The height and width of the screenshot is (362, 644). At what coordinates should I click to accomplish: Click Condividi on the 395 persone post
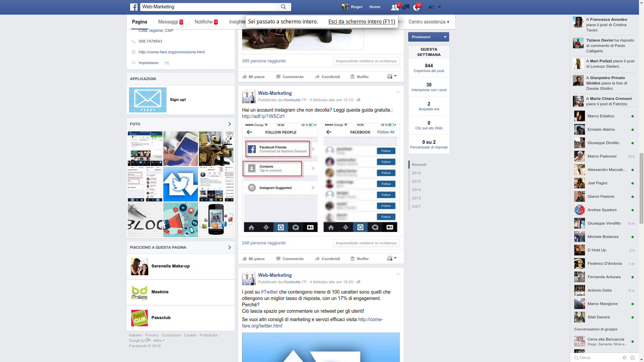point(327,77)
